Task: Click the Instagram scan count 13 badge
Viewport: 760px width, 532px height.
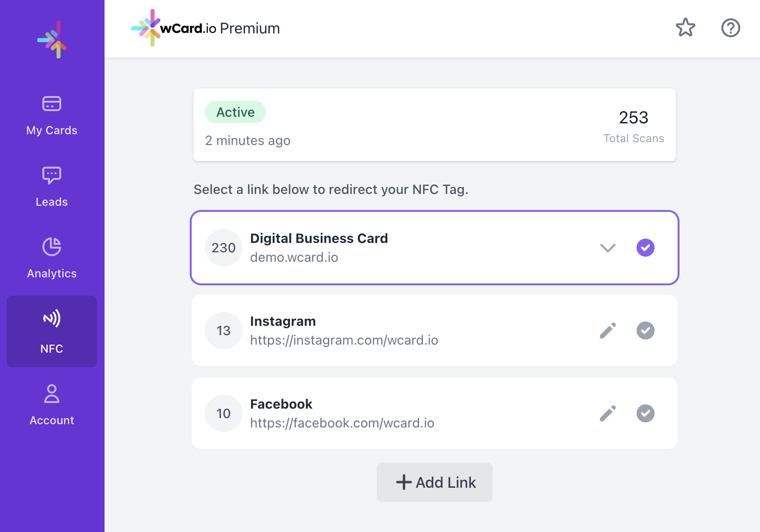Action: point(224,330)
